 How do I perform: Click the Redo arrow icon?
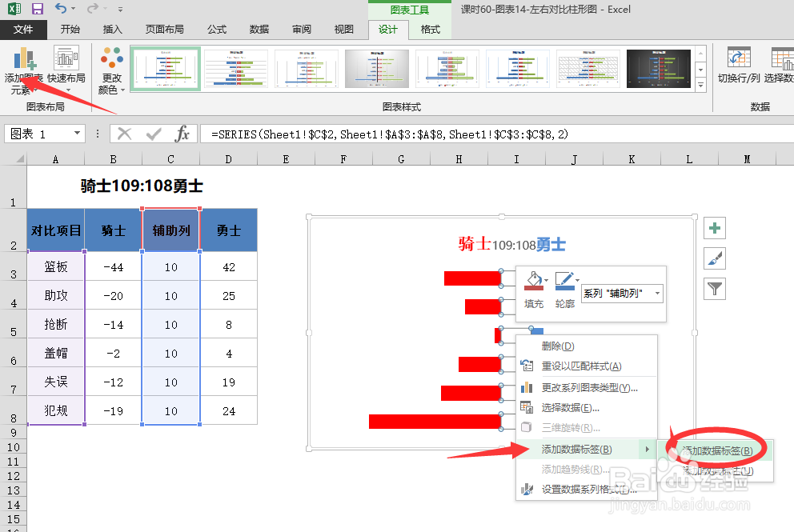93,9
